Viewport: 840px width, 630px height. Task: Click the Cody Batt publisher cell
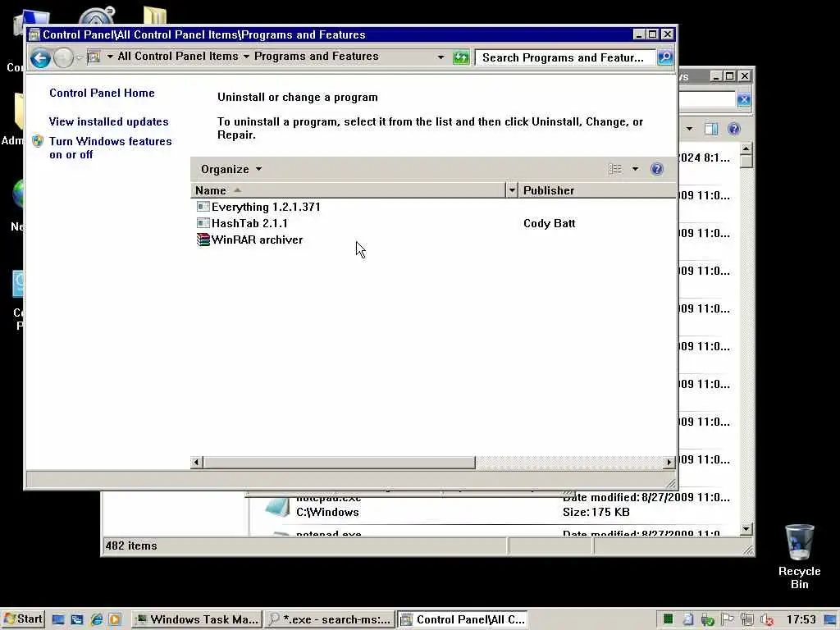click(549, 223)
